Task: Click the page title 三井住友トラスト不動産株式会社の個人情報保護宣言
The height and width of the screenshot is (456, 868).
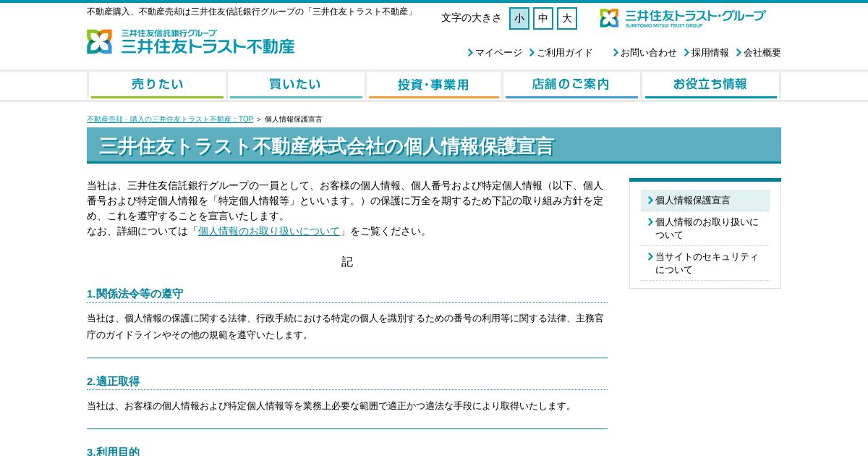Action: coord(326,146)
